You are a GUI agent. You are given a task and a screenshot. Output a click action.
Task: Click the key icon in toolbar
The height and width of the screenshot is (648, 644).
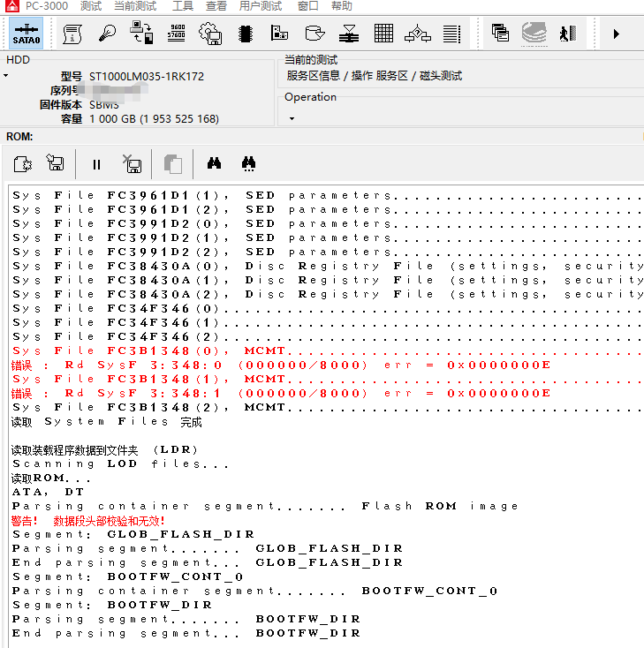point(107,34)
